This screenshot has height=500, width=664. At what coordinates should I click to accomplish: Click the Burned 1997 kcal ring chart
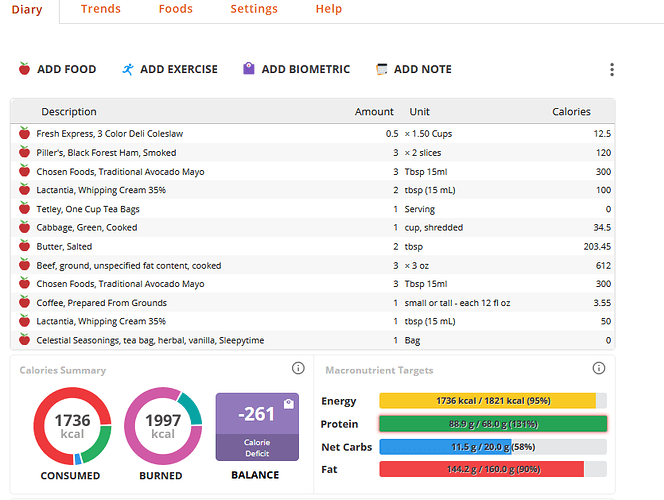163,426
